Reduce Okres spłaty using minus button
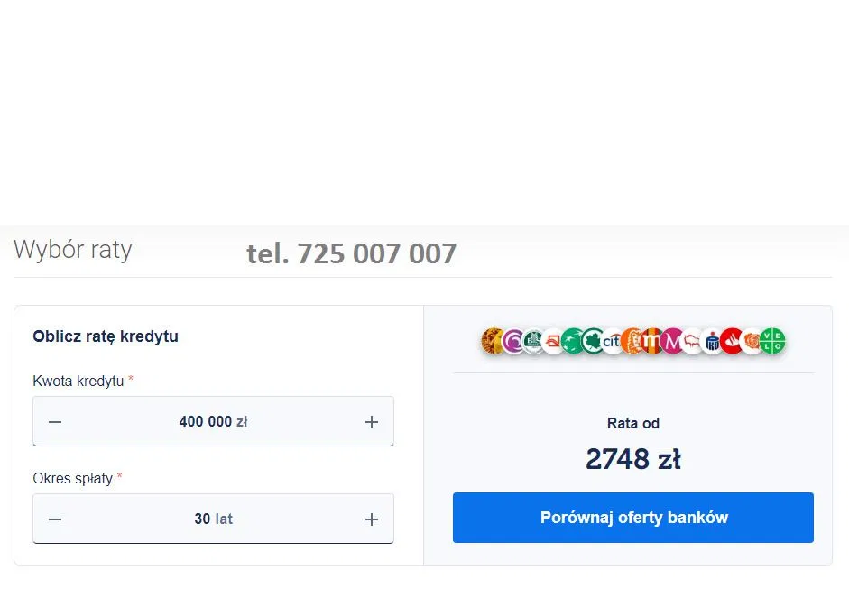849x616 pixels. click(x=55, y=519)
